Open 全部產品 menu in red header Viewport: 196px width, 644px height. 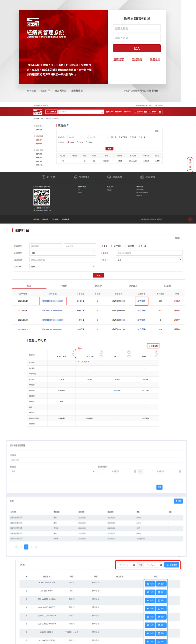52,112
